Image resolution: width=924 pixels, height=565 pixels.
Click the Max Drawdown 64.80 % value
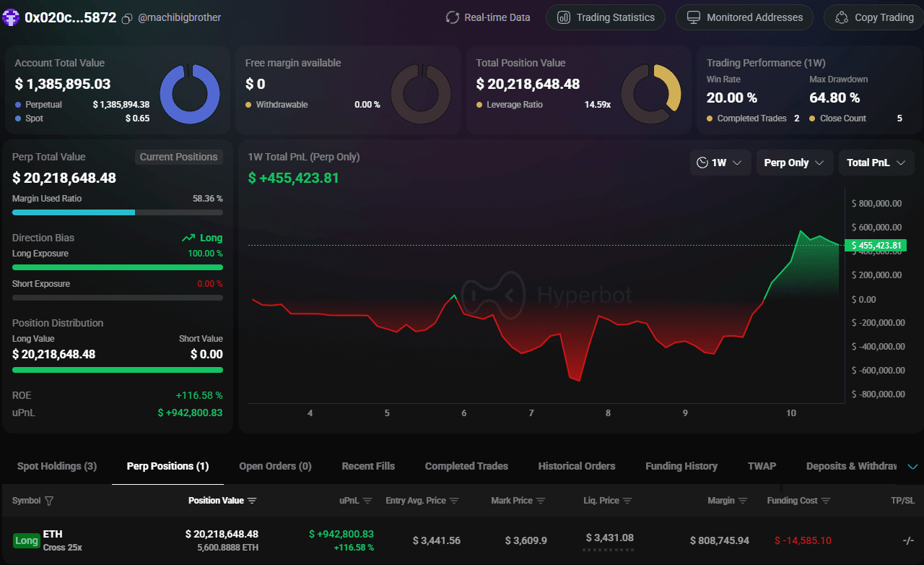tap(834, 98)
